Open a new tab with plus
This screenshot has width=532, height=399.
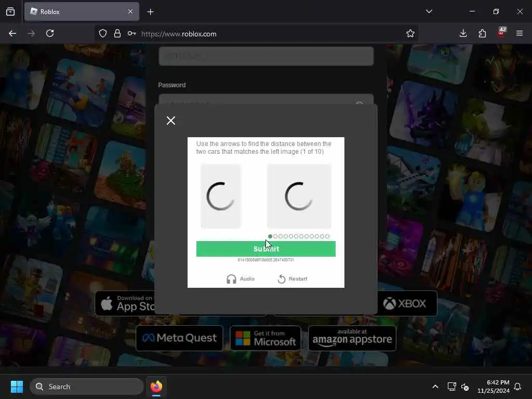150,12
